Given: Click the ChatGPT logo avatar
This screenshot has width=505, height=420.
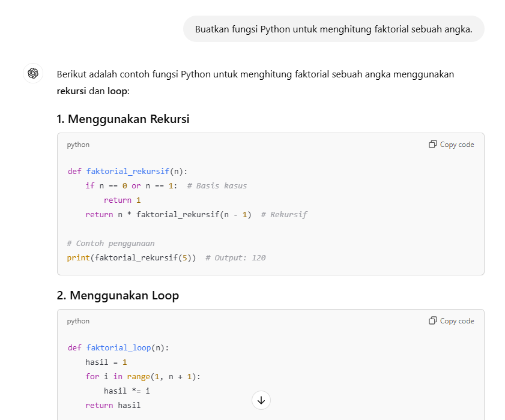Looking at the screenshot, I should point(33,73).
